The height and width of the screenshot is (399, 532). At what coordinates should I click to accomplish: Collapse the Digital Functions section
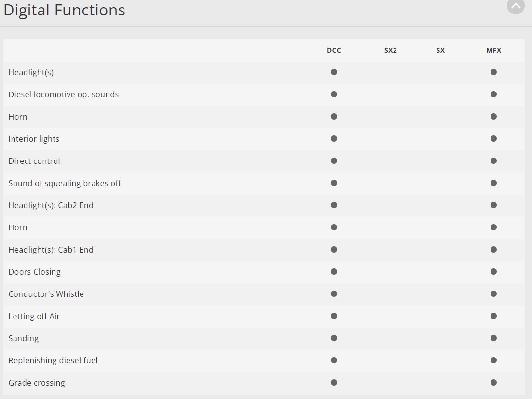point(516,6)
